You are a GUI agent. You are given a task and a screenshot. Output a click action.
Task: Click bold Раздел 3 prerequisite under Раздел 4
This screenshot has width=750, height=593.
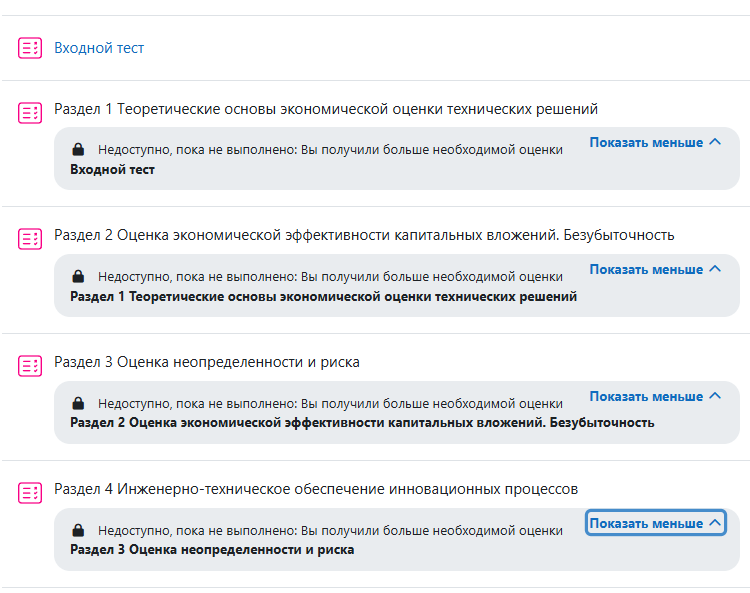click(212, 550)
